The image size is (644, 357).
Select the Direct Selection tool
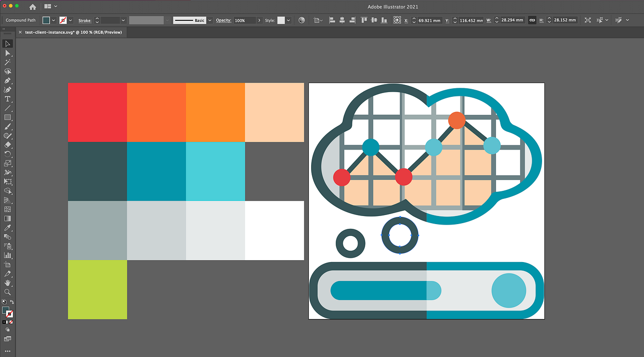[8, 53]
